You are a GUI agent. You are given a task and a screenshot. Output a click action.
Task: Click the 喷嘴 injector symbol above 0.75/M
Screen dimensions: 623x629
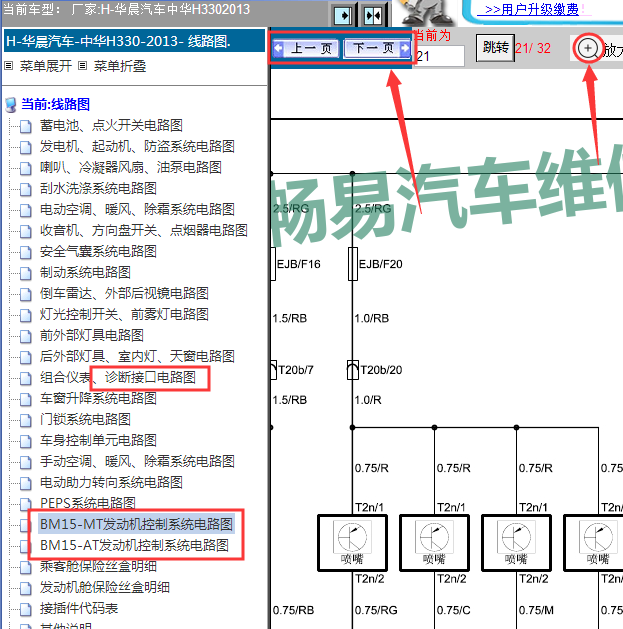coord(516,543)
